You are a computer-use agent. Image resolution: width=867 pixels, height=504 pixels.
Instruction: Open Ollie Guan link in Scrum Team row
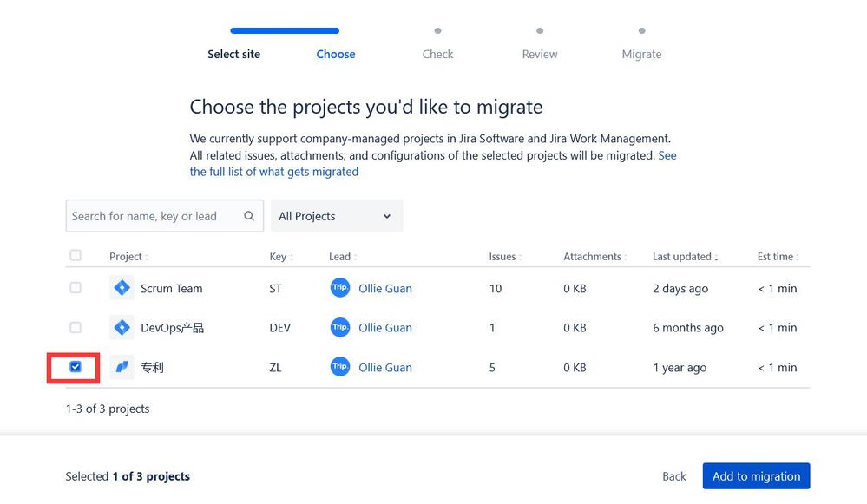tap(384, 289)
